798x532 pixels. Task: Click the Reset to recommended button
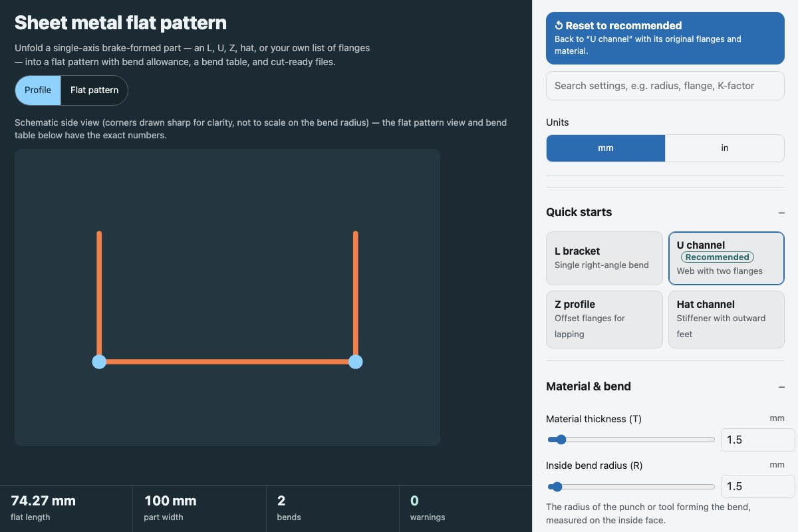click(x=665, y=38)
